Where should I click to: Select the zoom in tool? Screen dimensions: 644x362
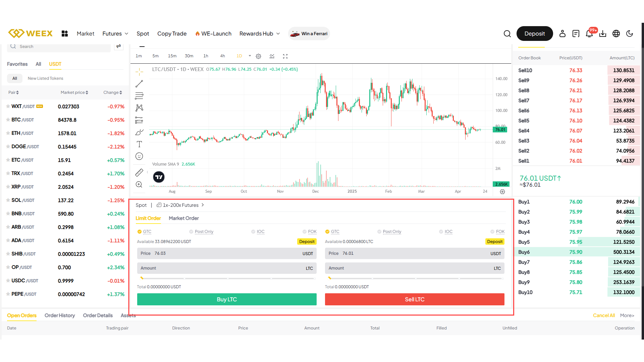pyautogui.click(x=139, y=184)
